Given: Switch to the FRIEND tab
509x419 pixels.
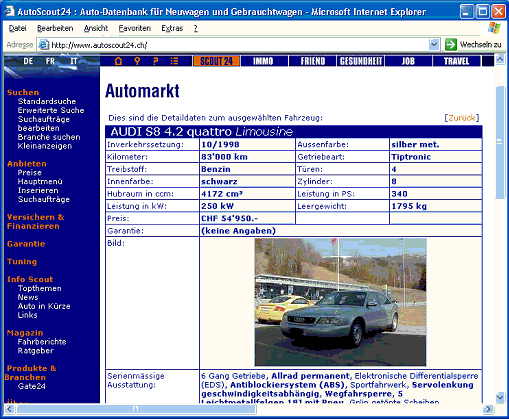Looking at the screenshot, I should coord(312,61).
